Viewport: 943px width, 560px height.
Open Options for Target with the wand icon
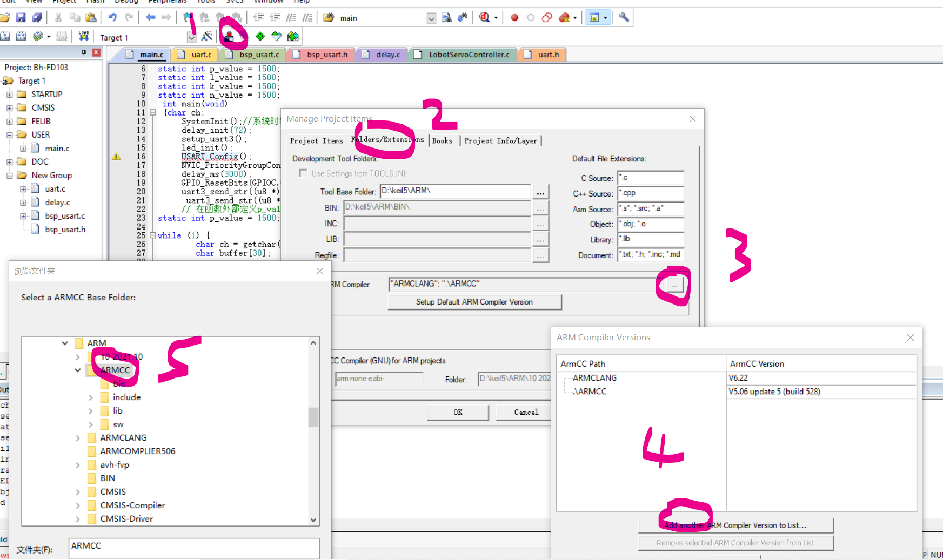(207, 36)
